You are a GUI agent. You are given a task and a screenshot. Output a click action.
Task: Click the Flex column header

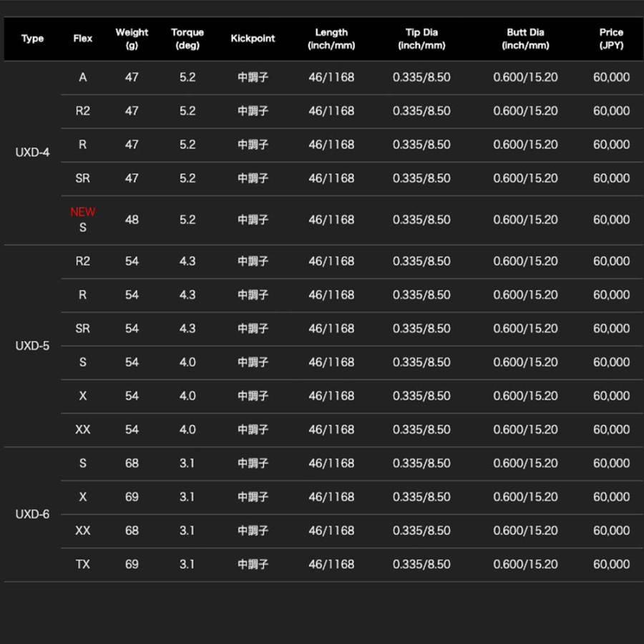click(x=82, y=39)
